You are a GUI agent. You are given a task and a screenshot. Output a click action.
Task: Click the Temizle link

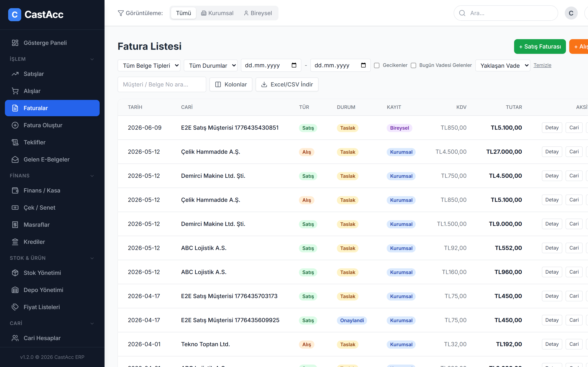542,65
